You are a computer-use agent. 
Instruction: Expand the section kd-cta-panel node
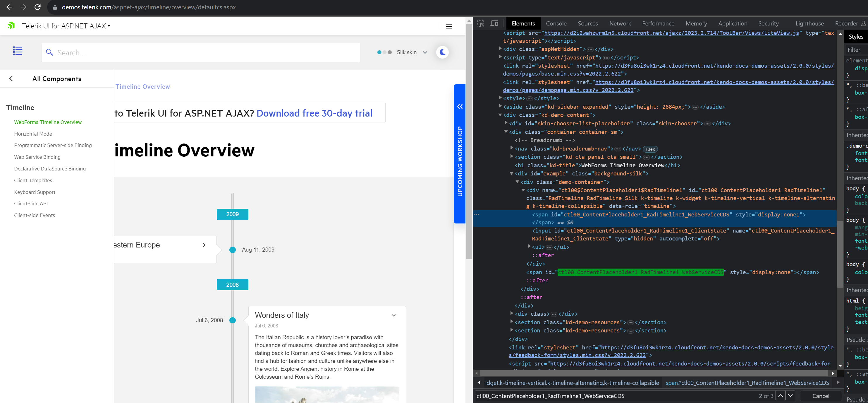(x=512, y=157)
